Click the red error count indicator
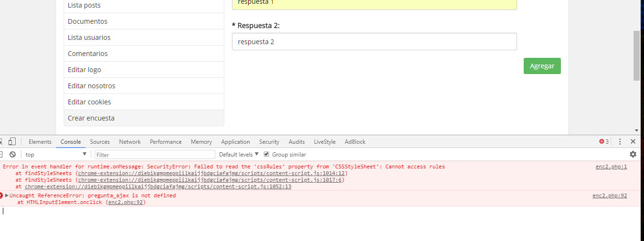The width and height of the screenshot is (644, 241). (604, 141)
